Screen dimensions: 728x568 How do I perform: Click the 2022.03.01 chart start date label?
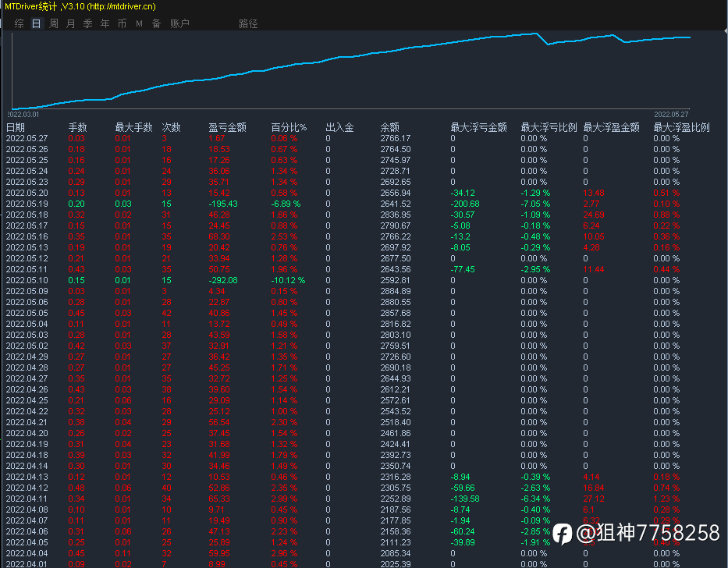(23, 114)
